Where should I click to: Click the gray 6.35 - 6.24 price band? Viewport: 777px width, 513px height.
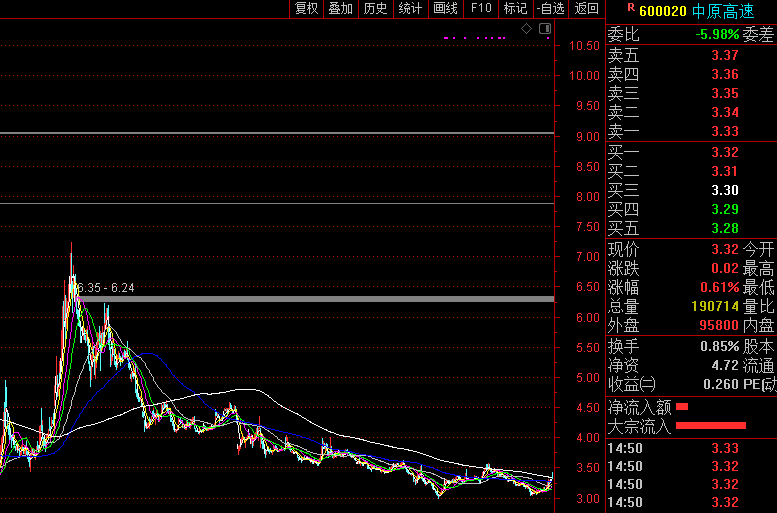tap(300, 299)
